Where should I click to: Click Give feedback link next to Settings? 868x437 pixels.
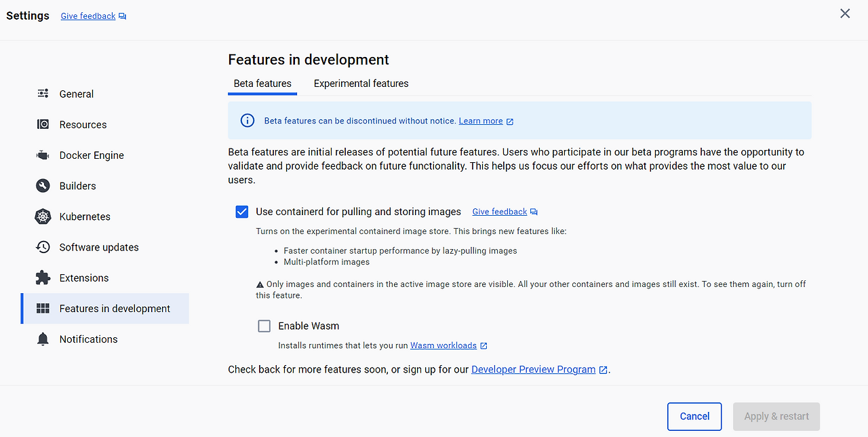tap(88, 16)
